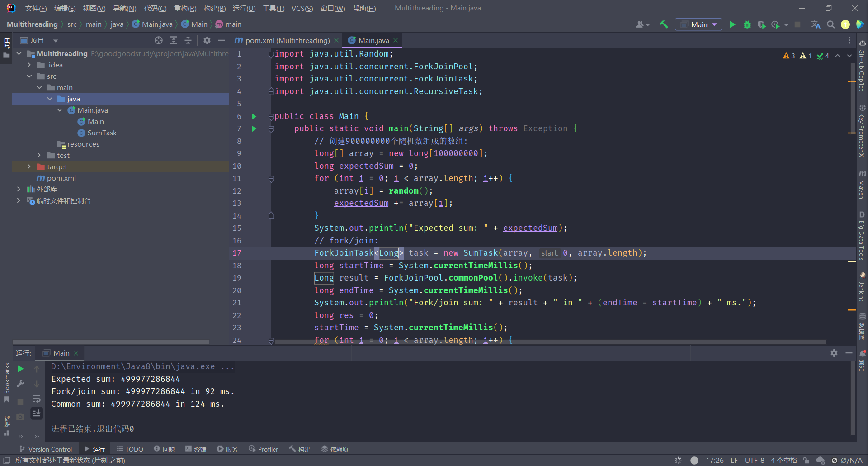
Task: Open the Profiler tool window button
Action: pyautogui.click(x=263, y=449)
